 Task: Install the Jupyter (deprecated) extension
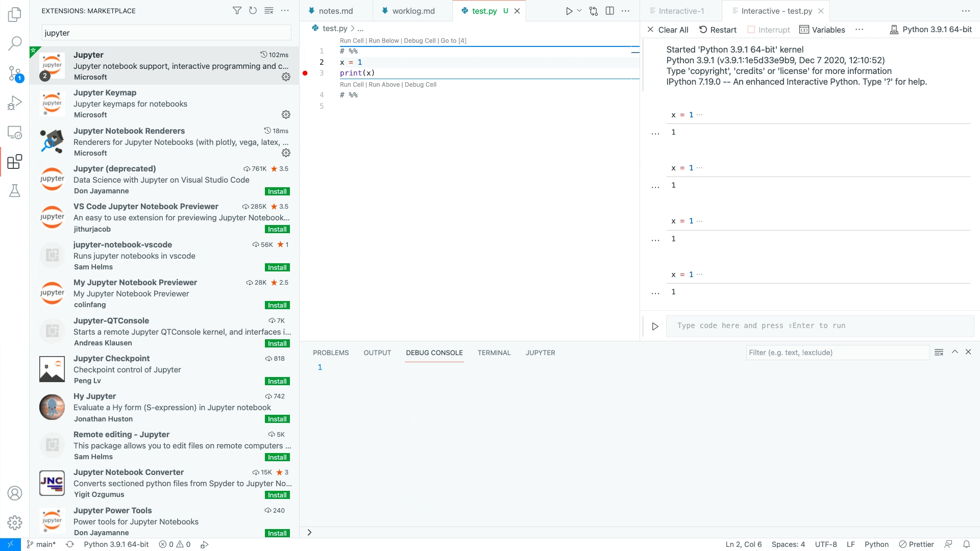[277, 191]
